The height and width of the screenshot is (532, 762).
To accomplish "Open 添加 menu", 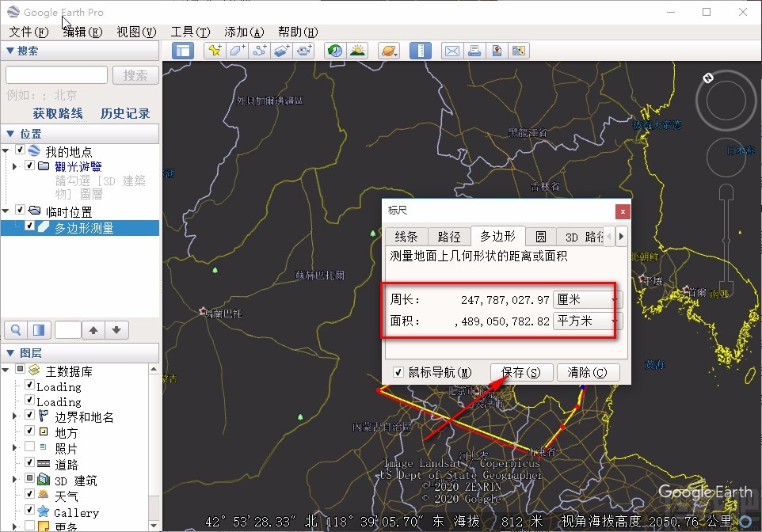I will click(x=244, y=32).
